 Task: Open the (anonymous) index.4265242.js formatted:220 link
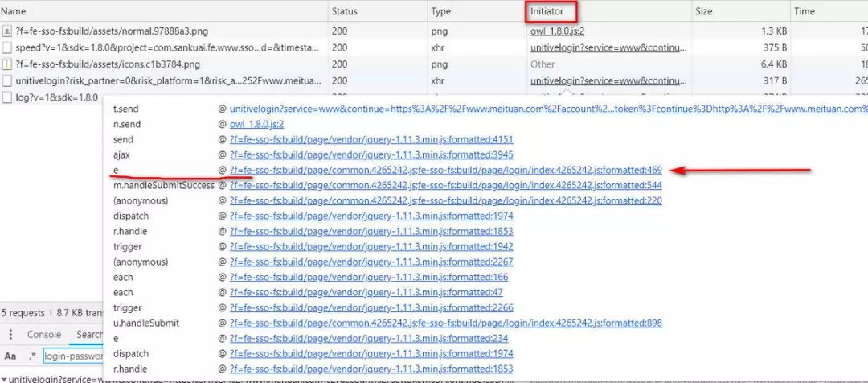tap(445, 200)
